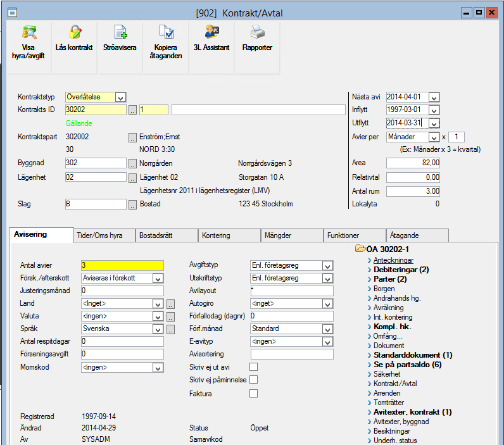
Task: Open Avitexter, kontrakt (1) entry
Action: 413,412
